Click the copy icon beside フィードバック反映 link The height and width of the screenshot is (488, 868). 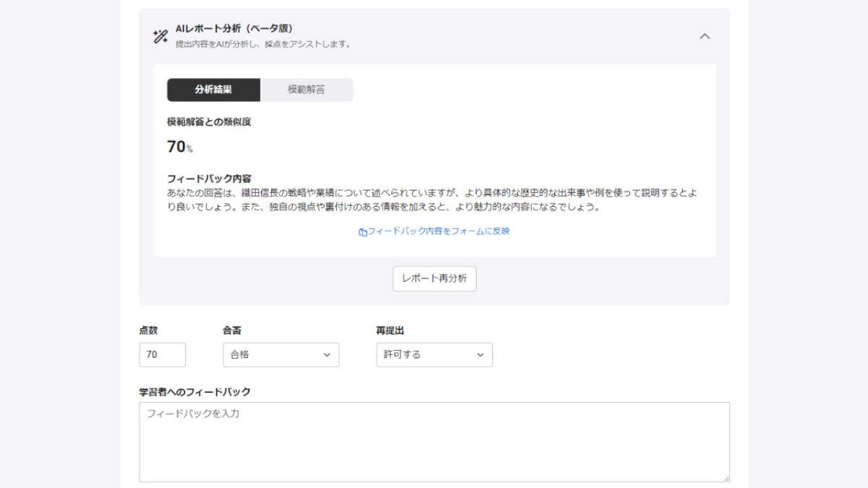pos(362,232)
